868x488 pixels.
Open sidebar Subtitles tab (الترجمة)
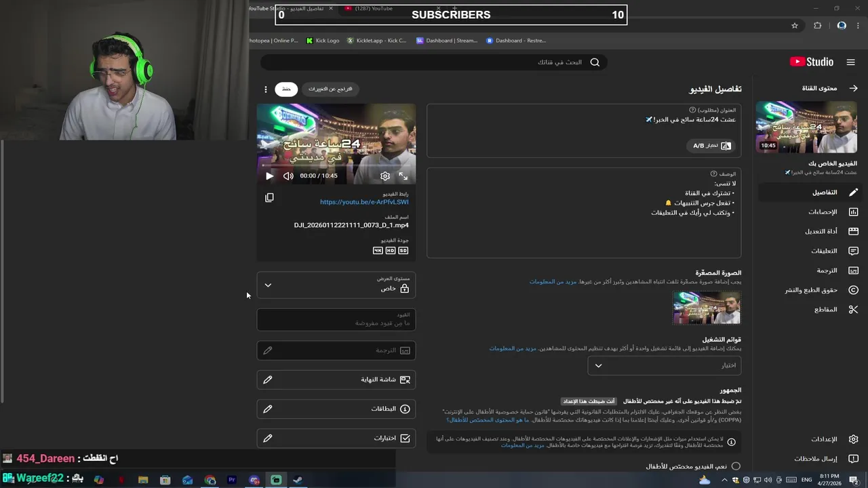tap(809, 270)
